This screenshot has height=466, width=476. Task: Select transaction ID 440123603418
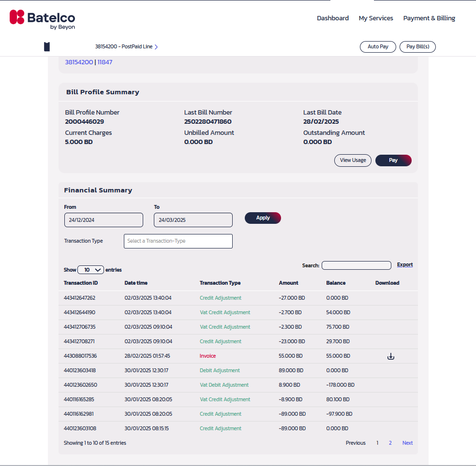click(79, 370)
